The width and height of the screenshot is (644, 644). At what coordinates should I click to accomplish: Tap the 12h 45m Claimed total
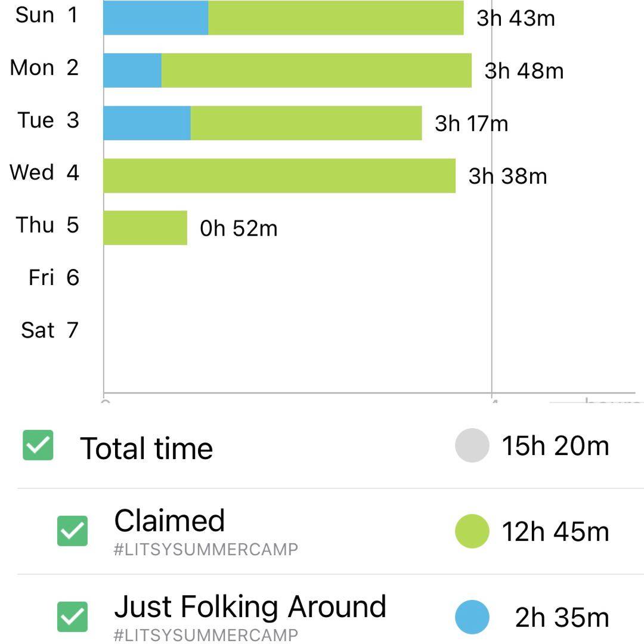pos(555,531)
